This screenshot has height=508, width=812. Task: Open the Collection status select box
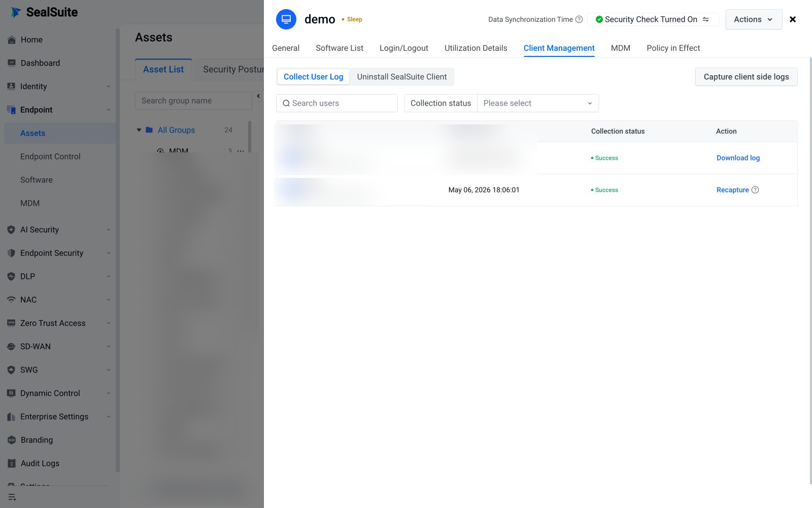click(538, 103)
